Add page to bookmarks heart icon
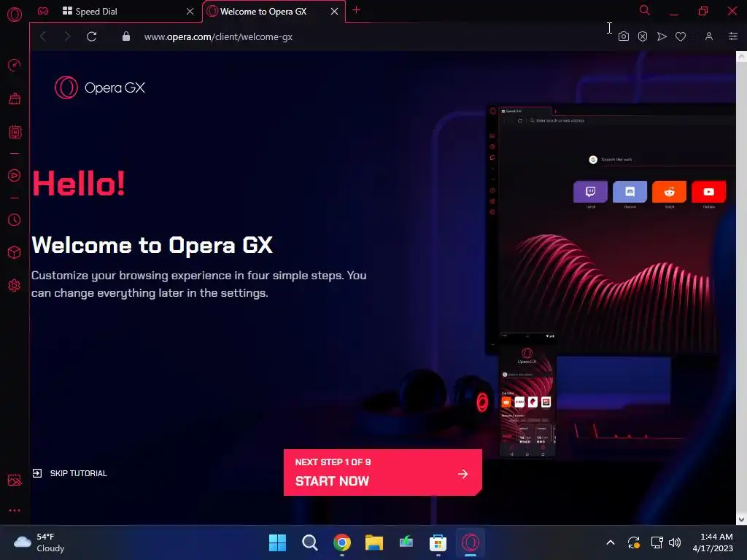Viewport: 747px width, 560px height. pos(681,36)
